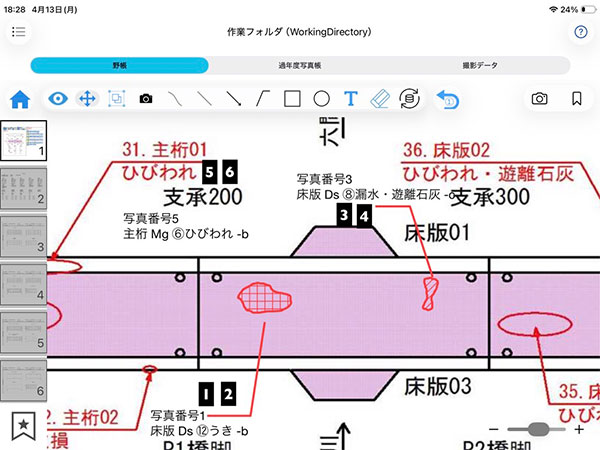Screen dimensions: 600x450
Task: Select the 31. 主桁01 annotation
Action: pos(165,161)
